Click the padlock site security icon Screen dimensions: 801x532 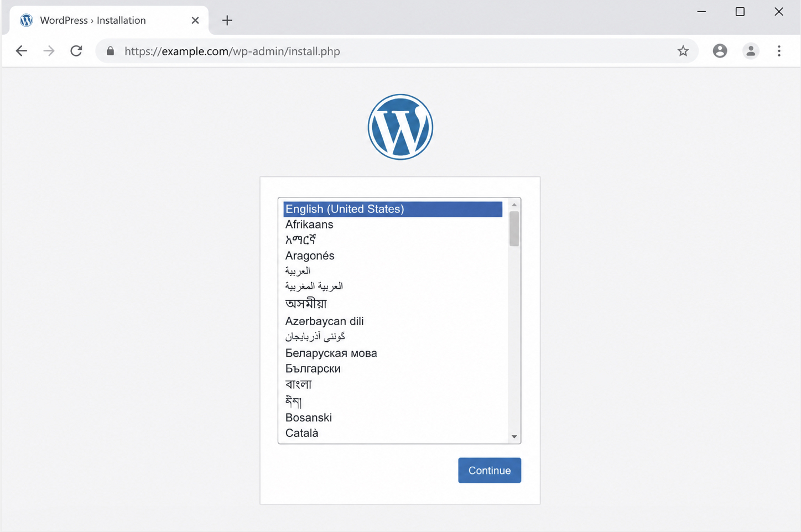(x=111, y=51)
